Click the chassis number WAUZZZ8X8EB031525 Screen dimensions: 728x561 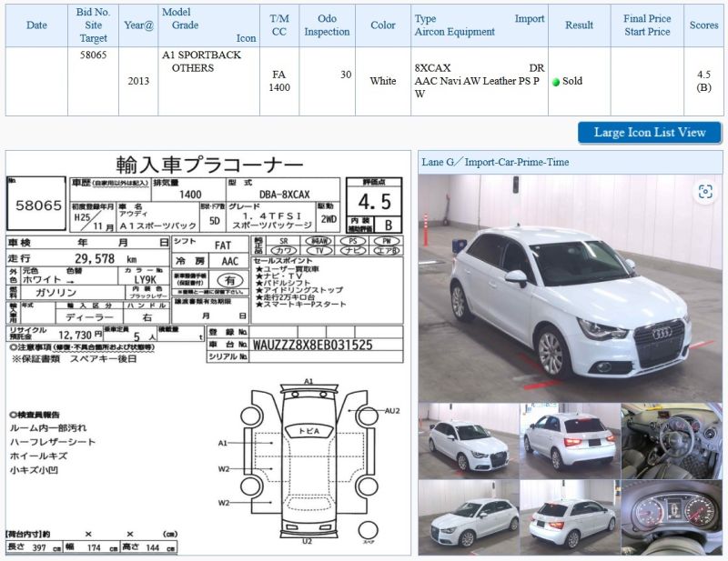pyautogui.click(x=312, y=345)
